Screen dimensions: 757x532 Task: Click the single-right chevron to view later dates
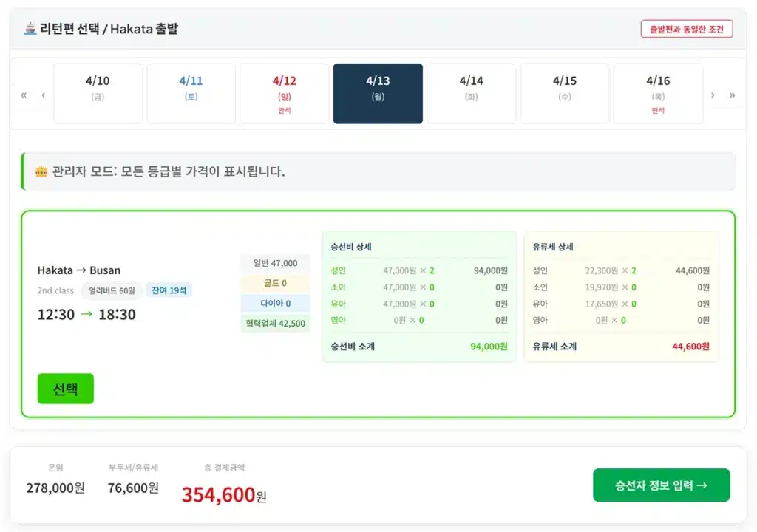(x=713, y=94)
